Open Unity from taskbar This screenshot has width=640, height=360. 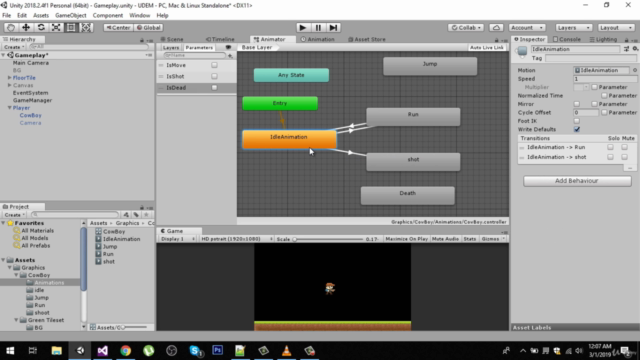tap(80, 351)
